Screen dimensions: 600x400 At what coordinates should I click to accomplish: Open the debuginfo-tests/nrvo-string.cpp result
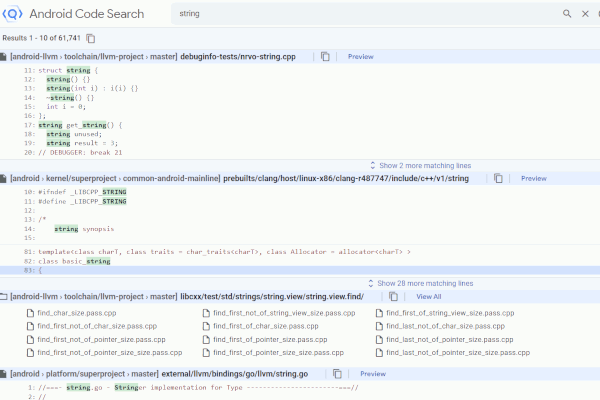click(238, 57)
